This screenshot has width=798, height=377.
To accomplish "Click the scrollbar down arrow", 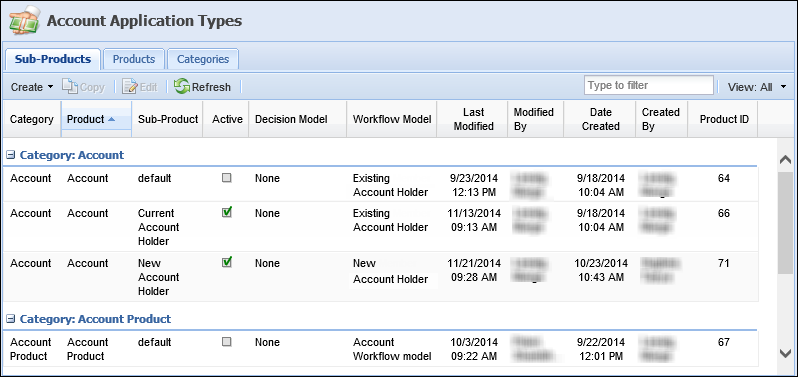I will 785,353.
